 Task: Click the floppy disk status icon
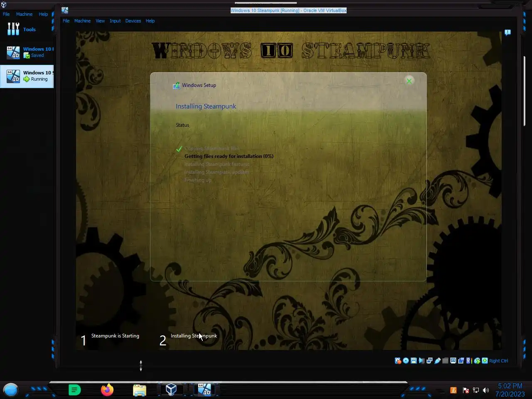[x=414, y=361]
